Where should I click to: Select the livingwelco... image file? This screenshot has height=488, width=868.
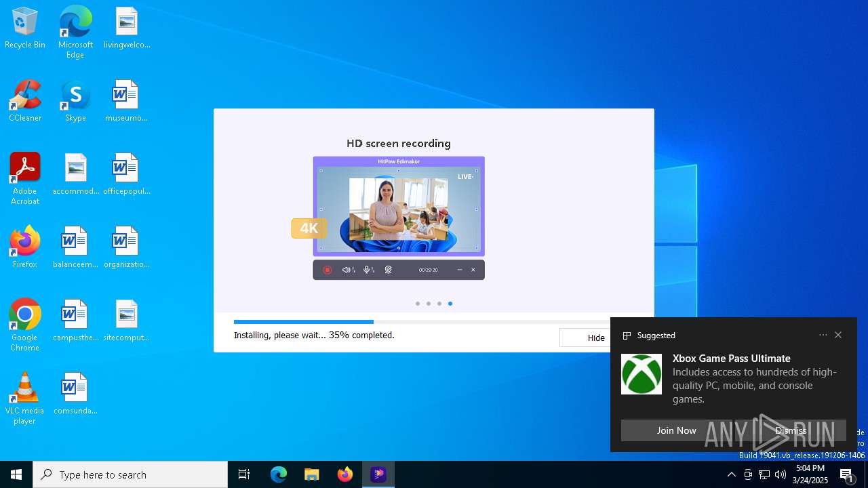click(127, 28)
